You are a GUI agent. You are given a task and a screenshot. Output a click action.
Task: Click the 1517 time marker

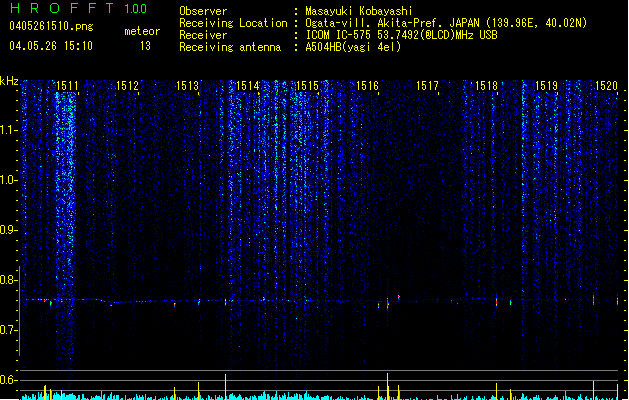pyautogui.click(x=427, y=85)
